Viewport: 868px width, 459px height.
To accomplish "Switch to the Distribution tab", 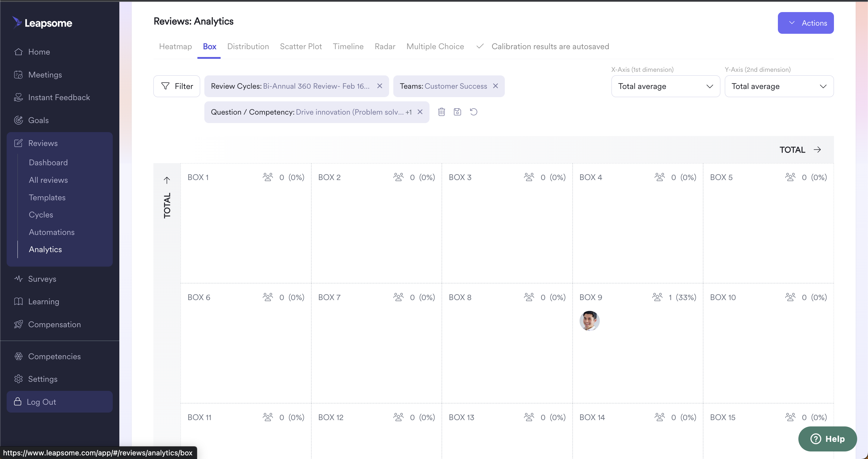I will point(248,46).
